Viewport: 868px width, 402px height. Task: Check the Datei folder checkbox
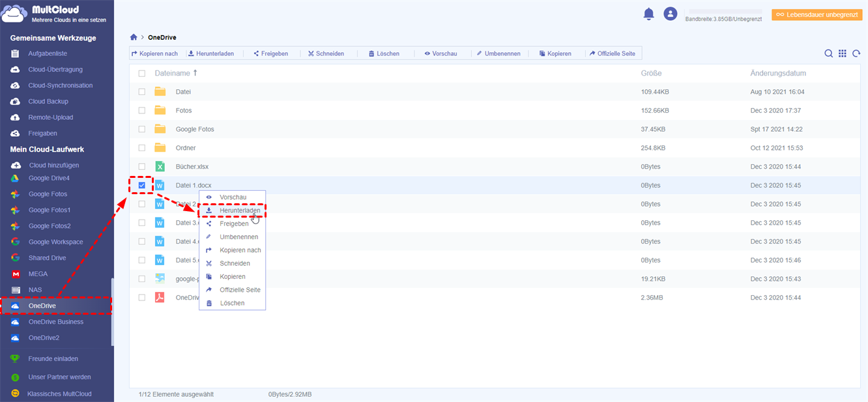142,92
